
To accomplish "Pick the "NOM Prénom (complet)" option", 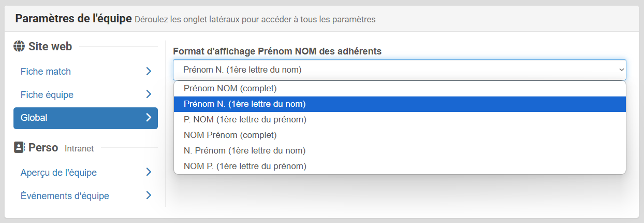I will point(230,135).
